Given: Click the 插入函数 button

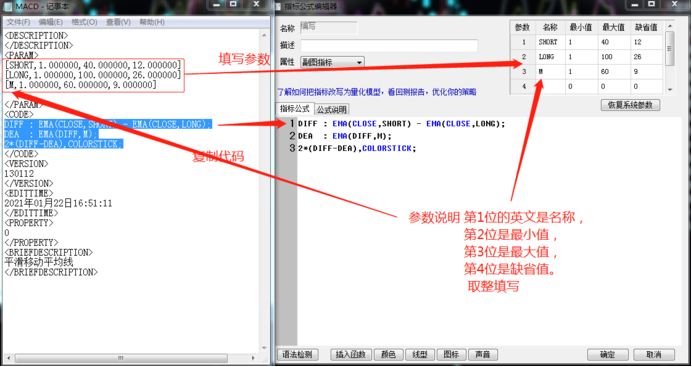Looking at the screenshot, I should point(350,354).
